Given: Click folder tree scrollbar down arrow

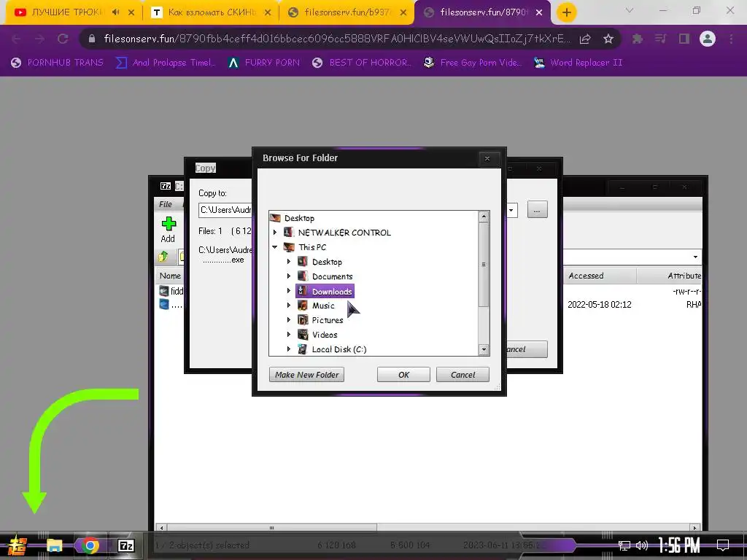Looking at the screenshot, I should tap(484, 349).
